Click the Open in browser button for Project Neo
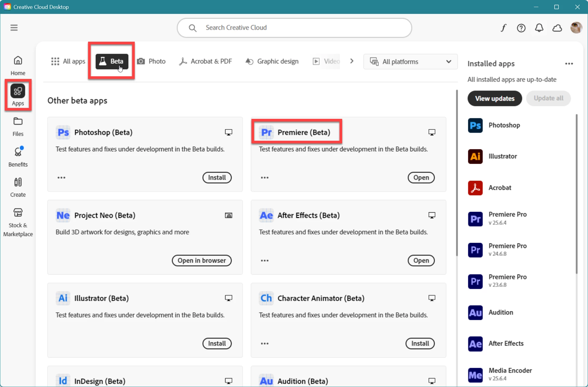Screen dimensions: 588x387 coord(202,260)
